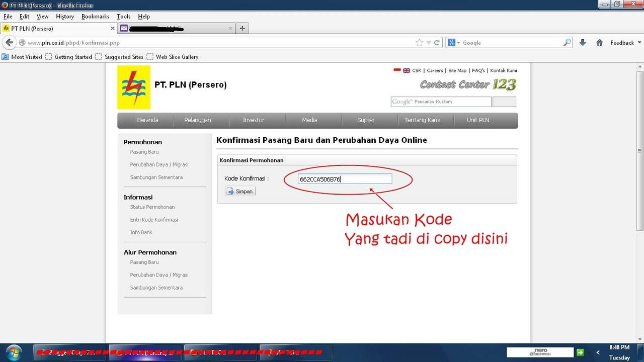Click the page scrollbar down arrow

pos(639,339)
